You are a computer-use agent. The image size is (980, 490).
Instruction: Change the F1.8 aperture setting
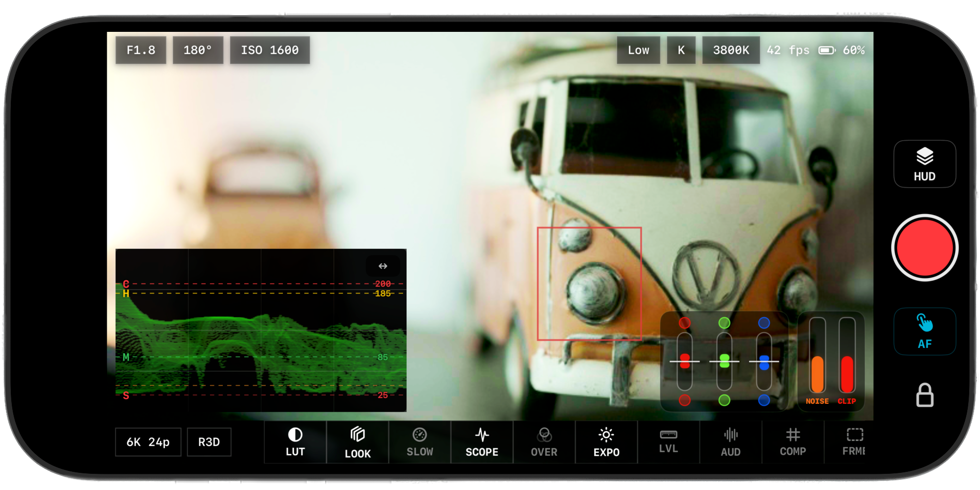pyautogui.click(x=141, y=50)
